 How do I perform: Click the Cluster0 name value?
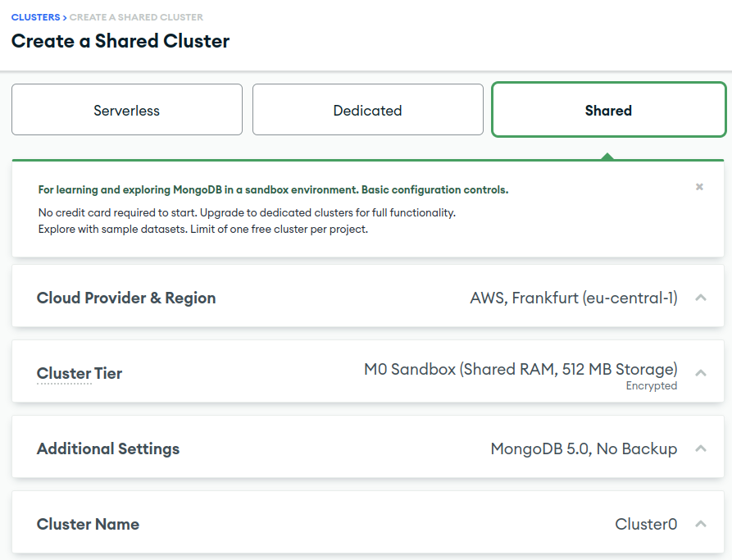coord(646,524)
